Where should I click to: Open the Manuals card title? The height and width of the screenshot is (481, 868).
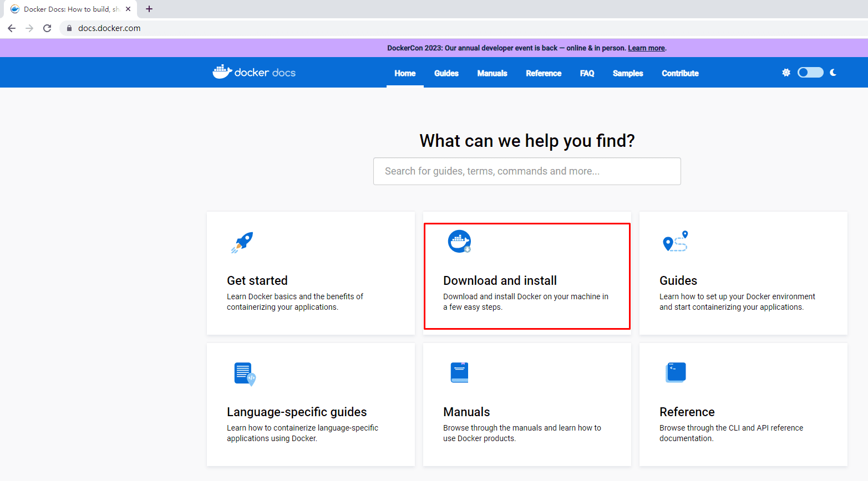click(x=466, y=412)
